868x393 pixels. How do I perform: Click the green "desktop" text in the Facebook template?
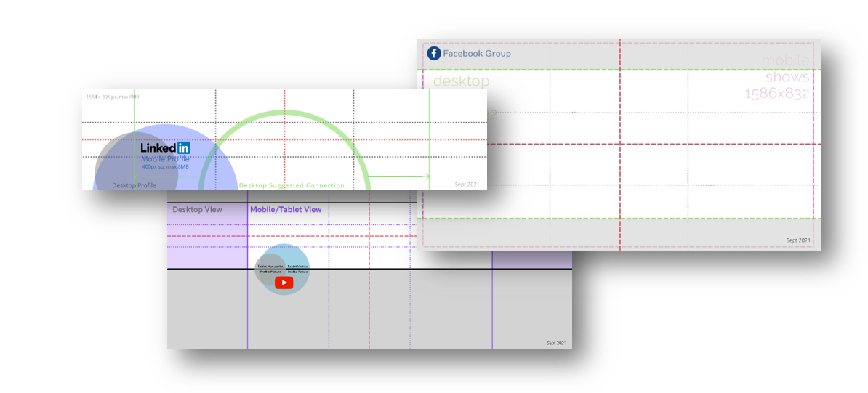[x=461, y=82]
